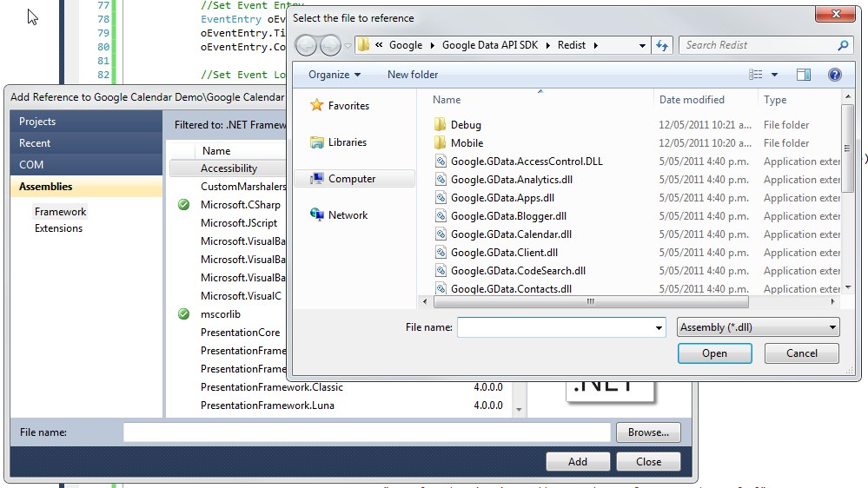
Task: Go back in the file dialog
Action: pos(306,45)
